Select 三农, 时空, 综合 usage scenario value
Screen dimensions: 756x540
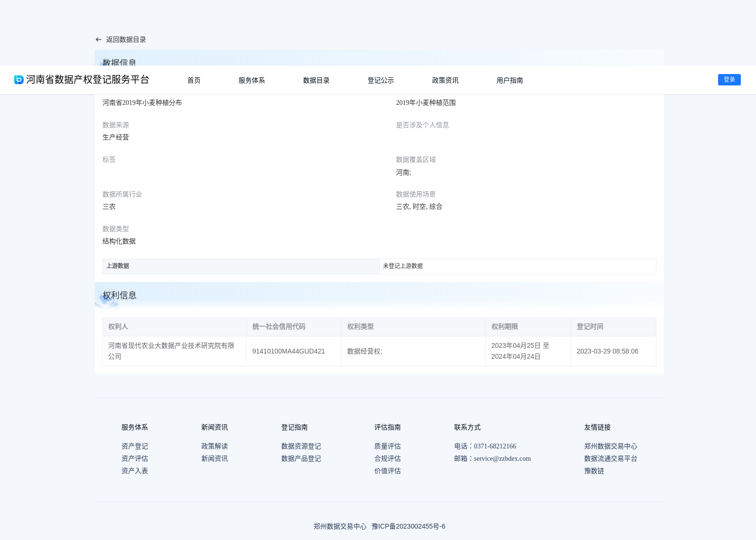[419, 206]
